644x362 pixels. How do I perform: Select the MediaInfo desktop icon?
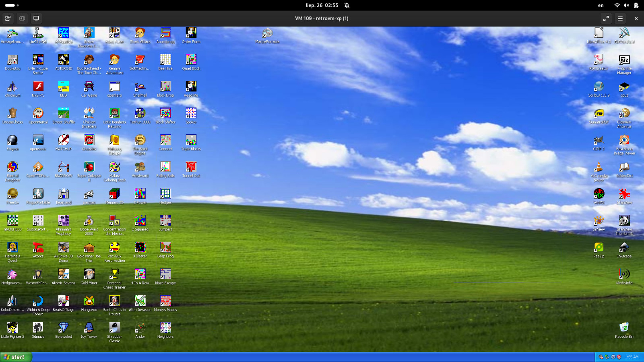(624, 274)
